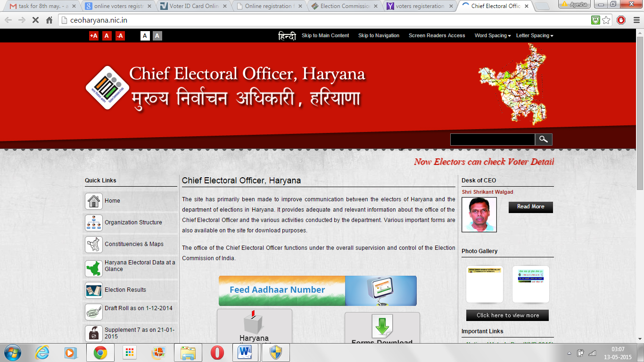The width and height of the screenshot is (644, 362).
Task: Click the Click here to view more button
Action: point(508,315)
